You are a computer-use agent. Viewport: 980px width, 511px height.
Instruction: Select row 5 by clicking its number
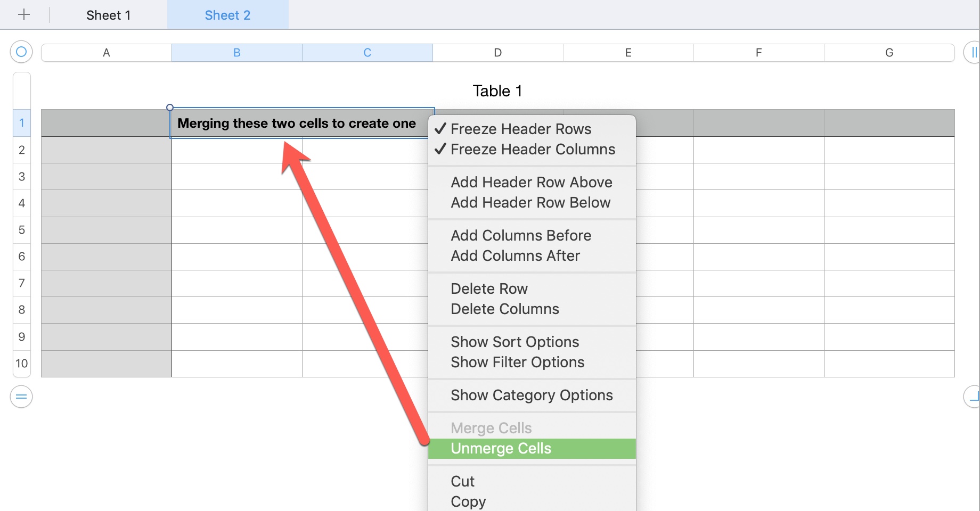coord(21,230)
